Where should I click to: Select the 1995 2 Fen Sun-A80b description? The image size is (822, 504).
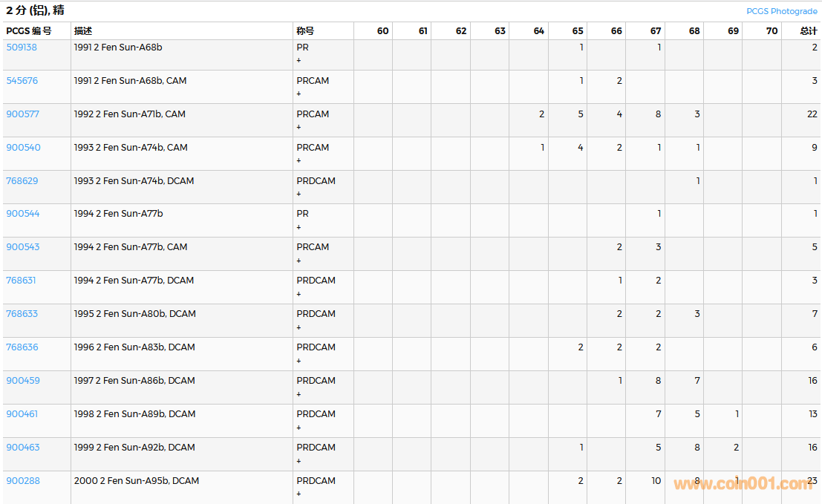pyautogui.click(x=134, y=314)
